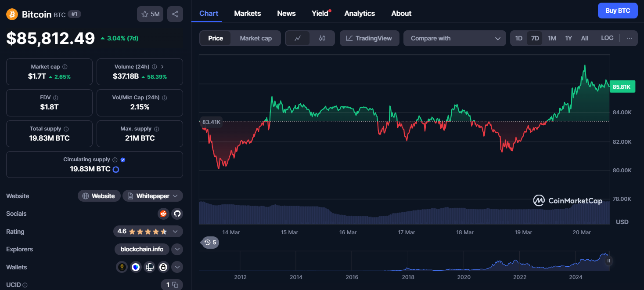Viewport: 644px width, 290px height.
Task: Click the Total supply info icon
Action: [x=66, y=129]
